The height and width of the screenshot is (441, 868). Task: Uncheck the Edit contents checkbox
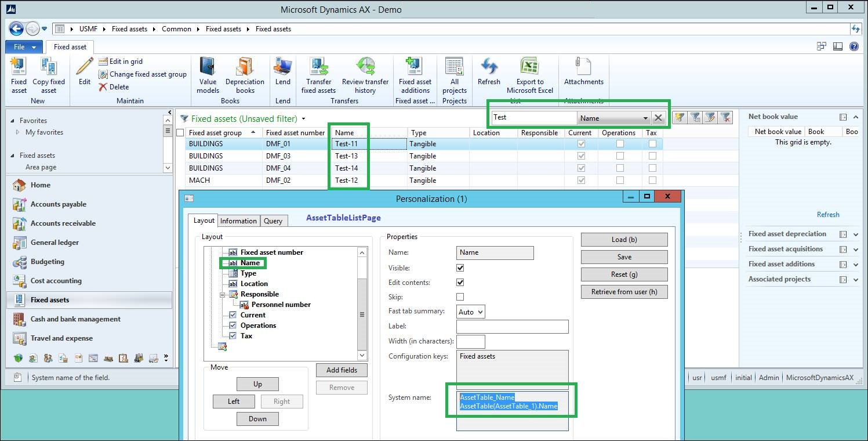click(x=460, y=283)
